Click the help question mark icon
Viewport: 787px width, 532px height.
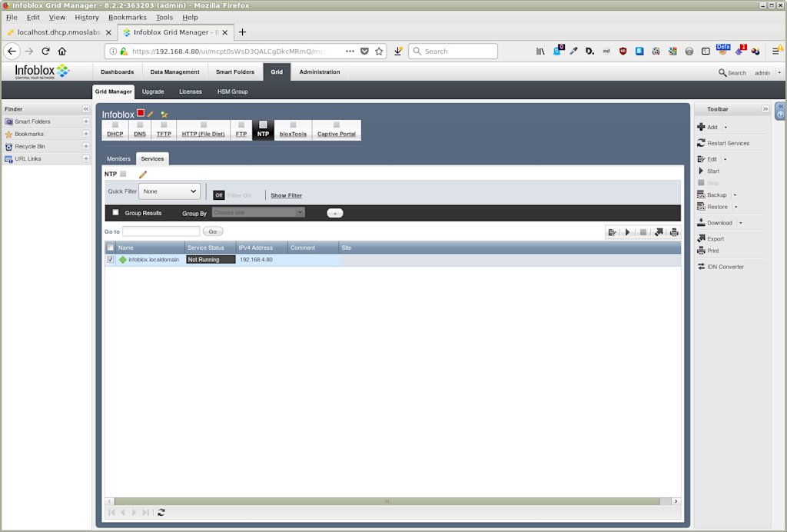click(x=781, y=115)
